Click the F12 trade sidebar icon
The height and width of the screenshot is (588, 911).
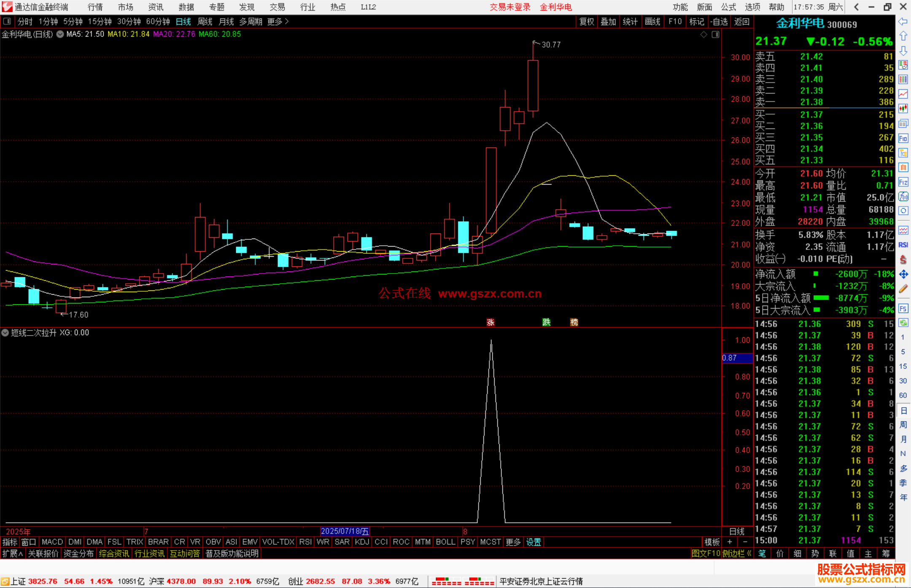(903, 182)
